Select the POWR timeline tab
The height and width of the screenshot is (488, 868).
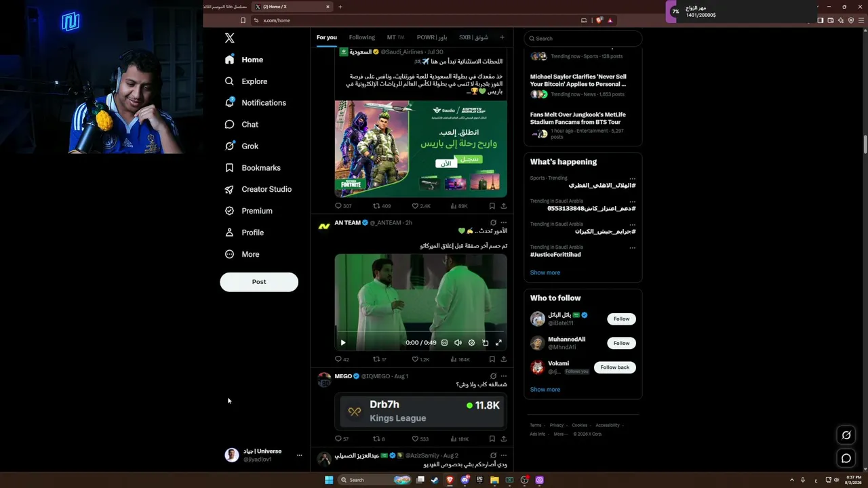point(431,37)
